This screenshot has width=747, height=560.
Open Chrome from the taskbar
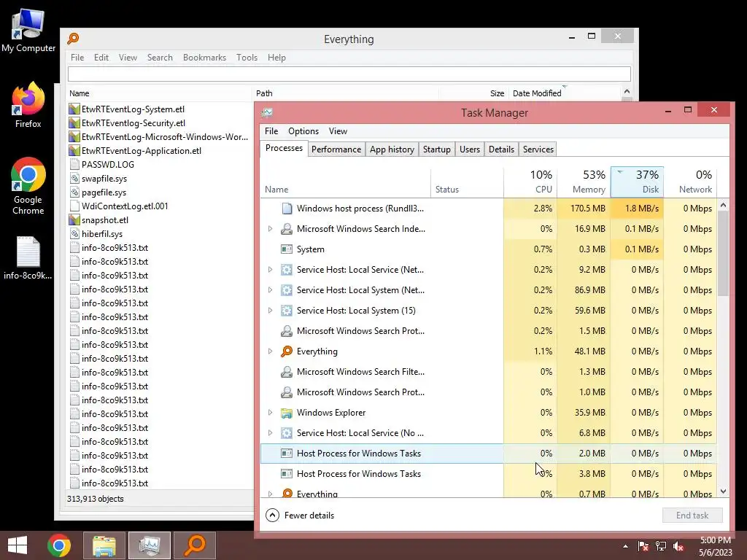[x=59, y=545]
